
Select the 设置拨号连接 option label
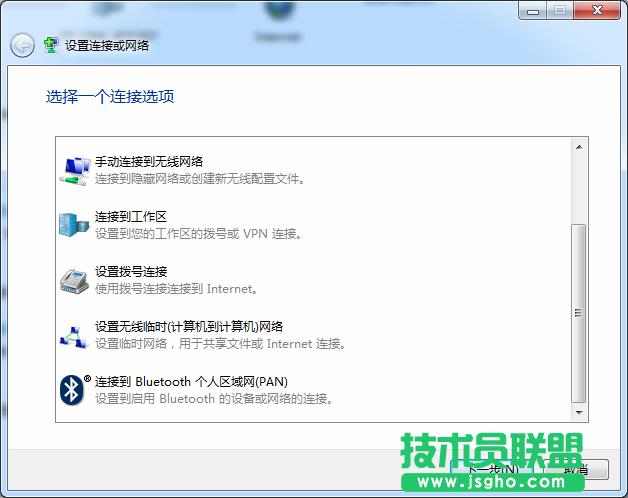[x=130, y=272]
